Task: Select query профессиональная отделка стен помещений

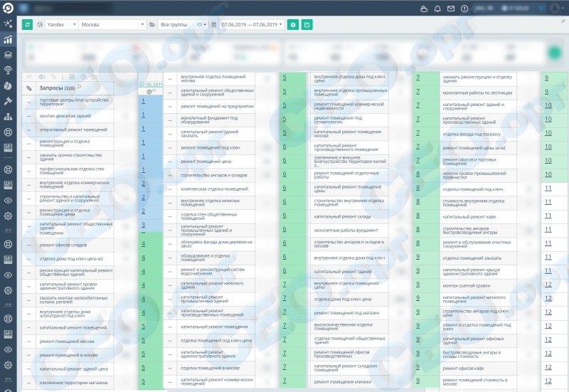Action: (x=72, y=171)
